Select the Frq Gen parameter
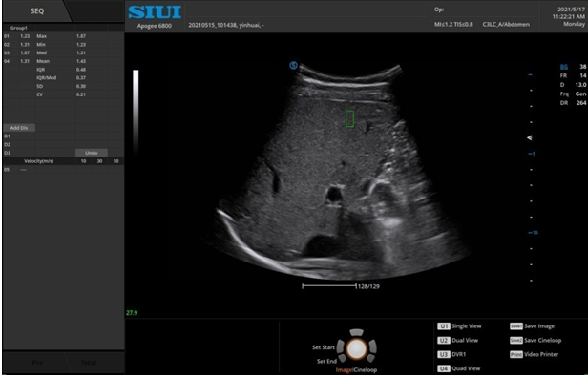The image size is (588, 377). pos(573,94)
